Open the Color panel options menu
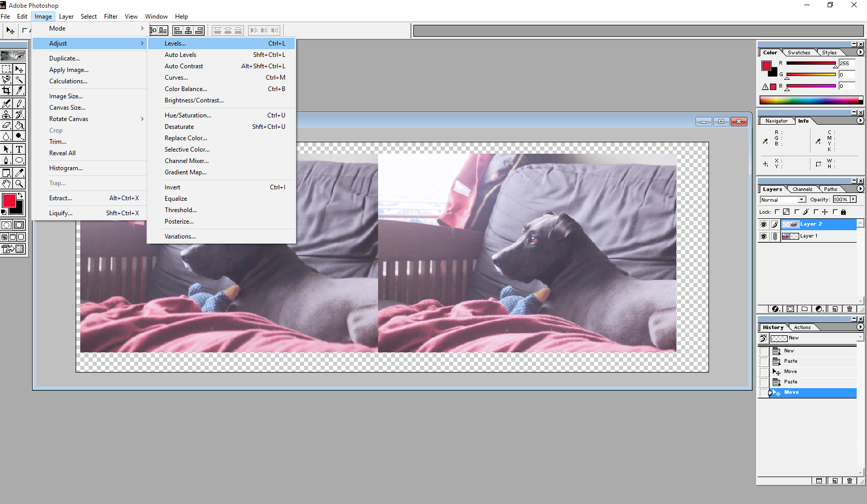This screenshot has width=867, height=504. (860, 52)
